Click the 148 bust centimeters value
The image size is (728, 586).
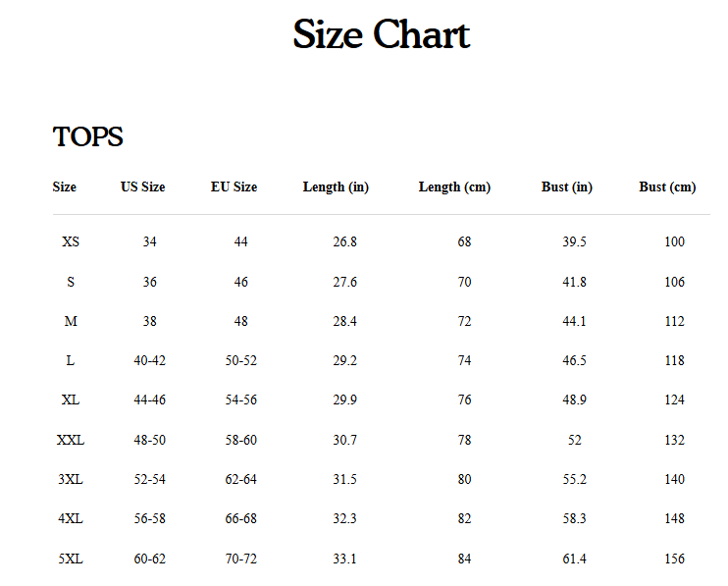coord(674,518)
